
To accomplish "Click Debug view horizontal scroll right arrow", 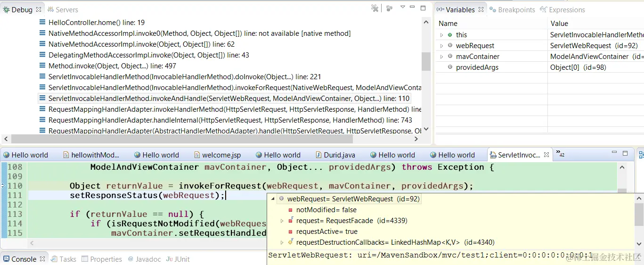I will pos(416,139).
